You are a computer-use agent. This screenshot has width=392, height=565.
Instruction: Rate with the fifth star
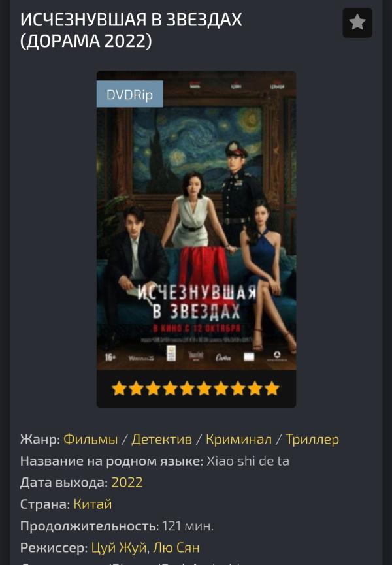pos(187,389)
